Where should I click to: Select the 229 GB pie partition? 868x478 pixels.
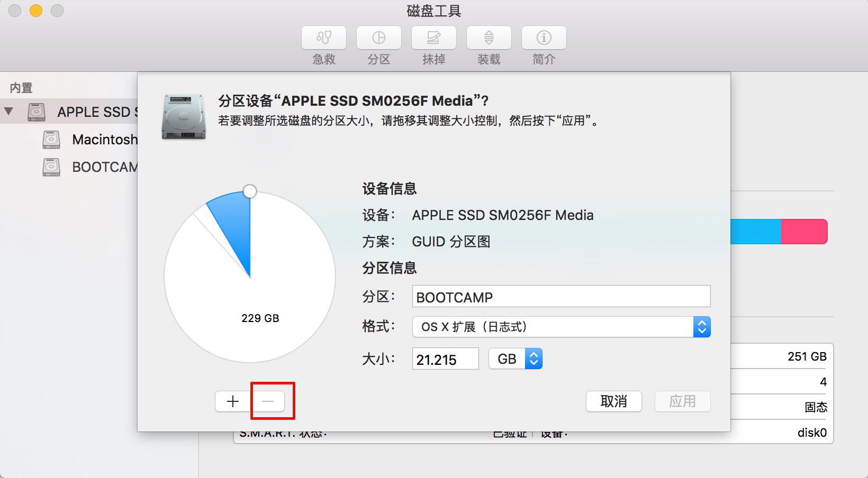[260, 318]
